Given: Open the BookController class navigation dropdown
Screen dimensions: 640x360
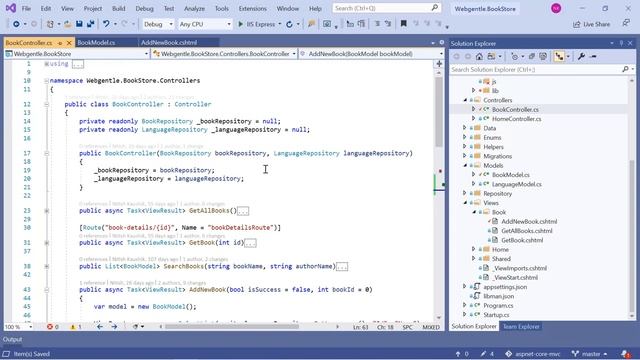Looking at the screenshot, I should [x=224, y=54].
